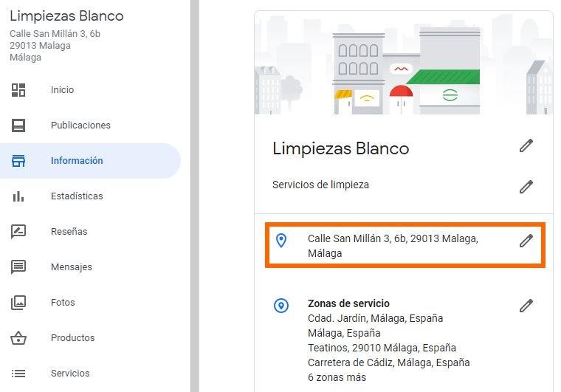This screenshot has width=561, height=392.
Task: Open the Estadísticas menu entry
Action: (x=77, y=196)
